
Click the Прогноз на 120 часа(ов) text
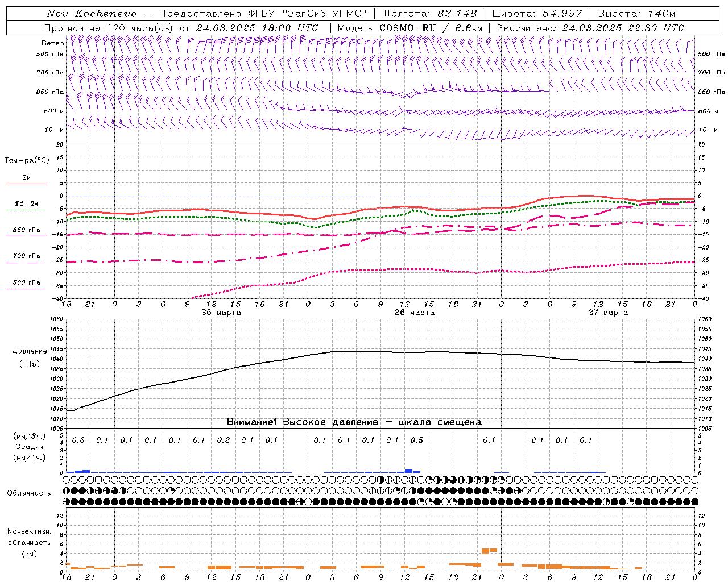click(110, 28)
